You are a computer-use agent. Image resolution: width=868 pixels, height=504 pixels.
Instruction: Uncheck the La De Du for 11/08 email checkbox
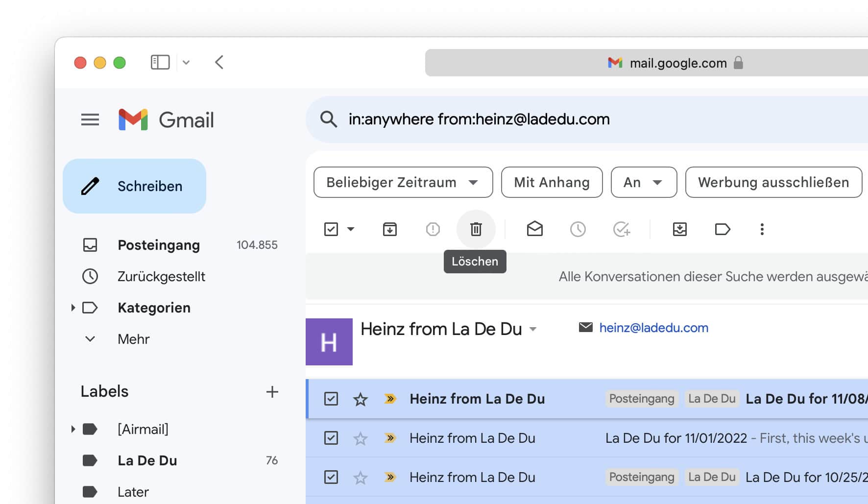click(331, 399)
